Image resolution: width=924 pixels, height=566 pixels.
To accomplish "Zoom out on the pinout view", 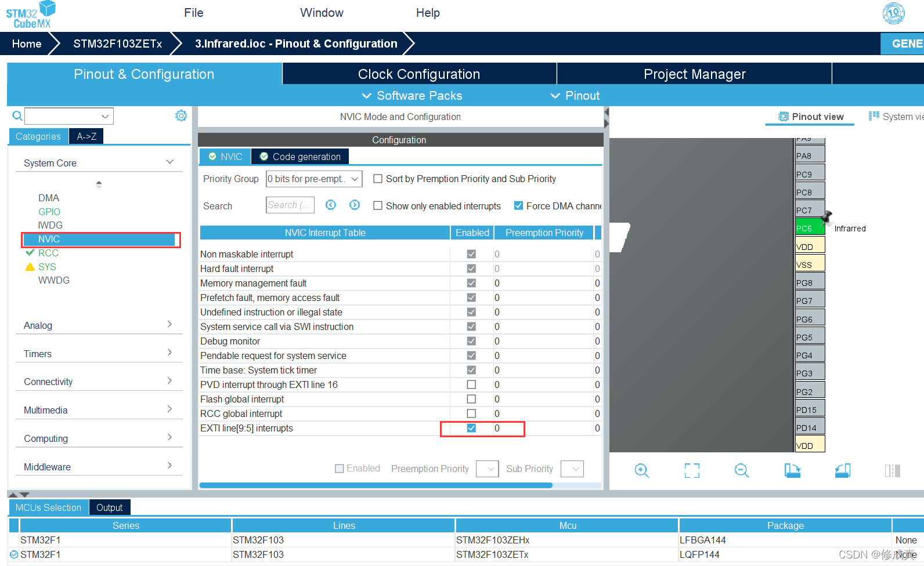I will pyautogui.click(x=742, y=470).
